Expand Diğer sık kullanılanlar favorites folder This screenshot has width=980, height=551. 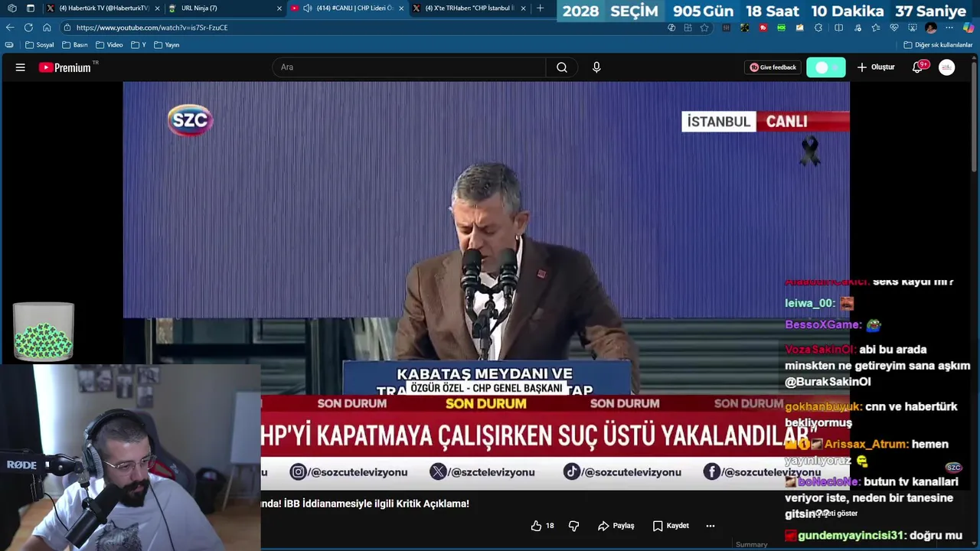(x=938, y=45)
